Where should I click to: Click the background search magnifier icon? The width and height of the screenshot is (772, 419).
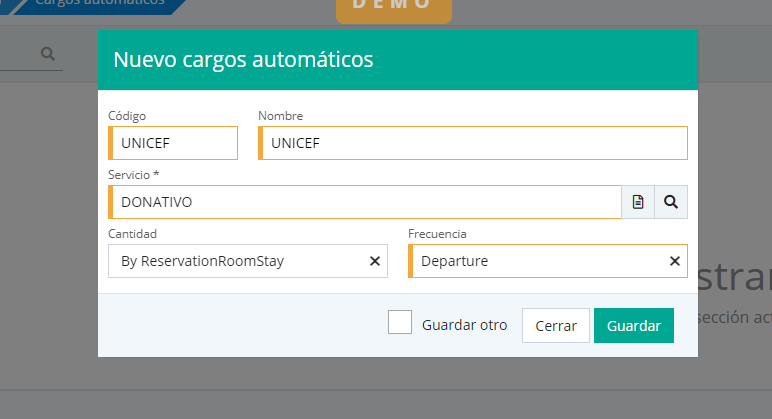pos(48,54)
